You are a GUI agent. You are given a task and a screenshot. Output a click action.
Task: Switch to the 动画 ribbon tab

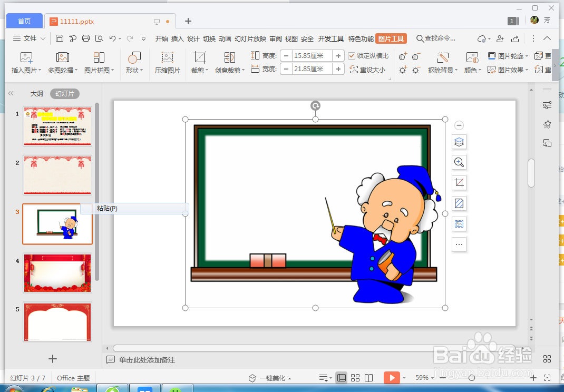coord(225,38)
